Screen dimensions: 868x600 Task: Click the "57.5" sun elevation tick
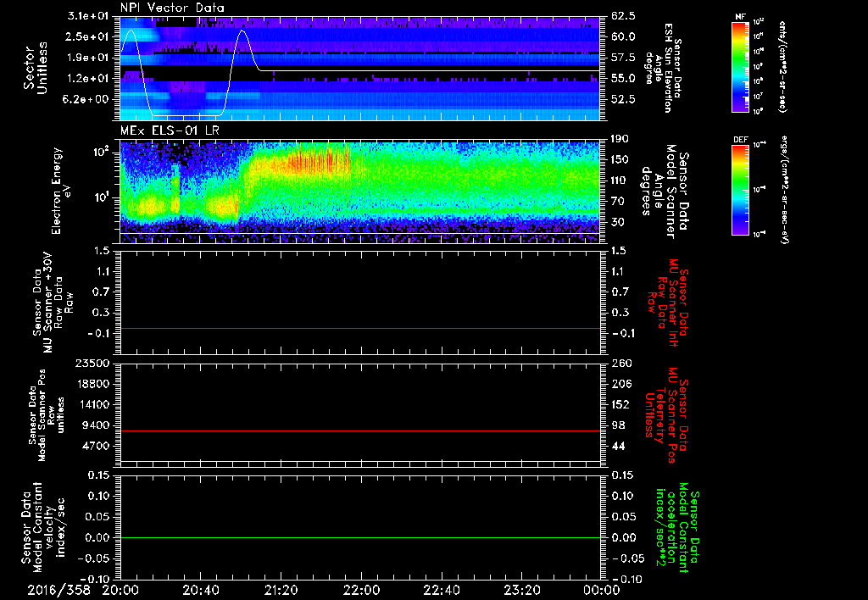(623, 58)
